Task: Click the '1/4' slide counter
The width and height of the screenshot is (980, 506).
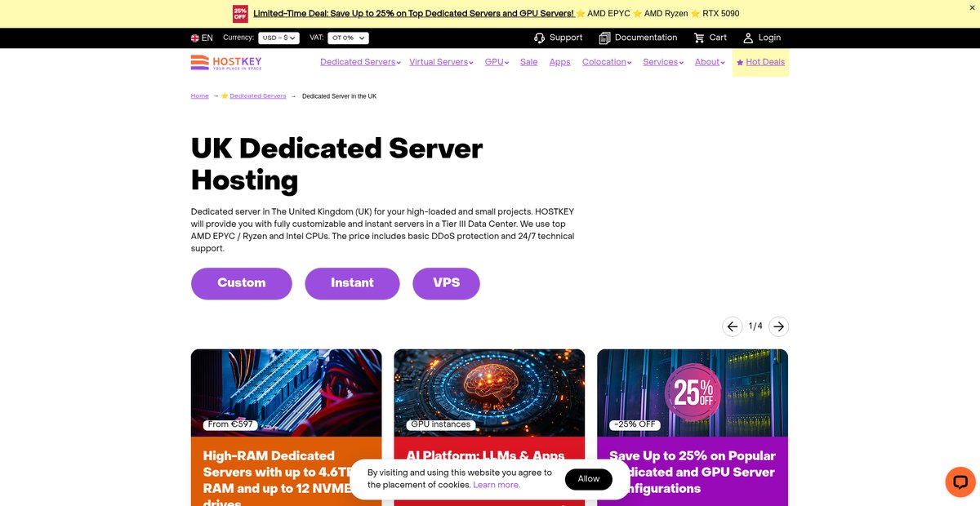Action: 755,326
